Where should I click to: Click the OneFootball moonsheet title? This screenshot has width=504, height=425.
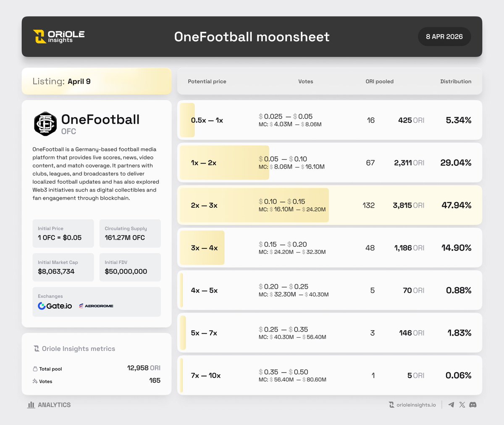tap(252, 37)
